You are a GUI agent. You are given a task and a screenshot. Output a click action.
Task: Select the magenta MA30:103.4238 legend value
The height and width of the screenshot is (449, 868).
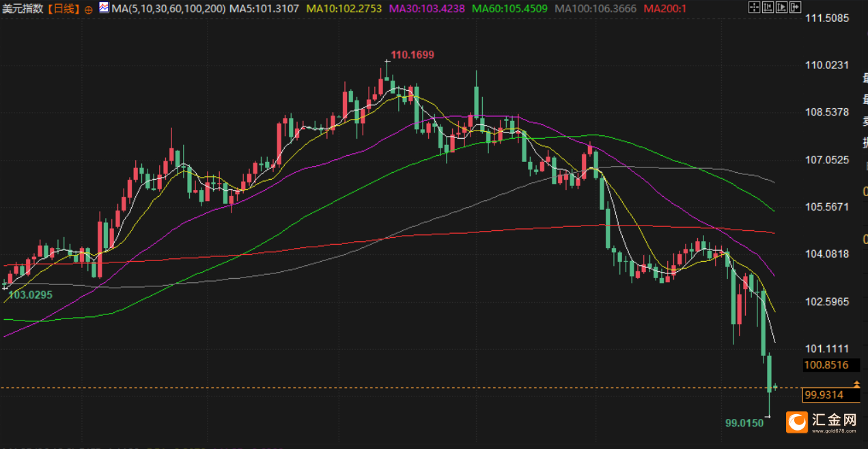tap(428, 9)
